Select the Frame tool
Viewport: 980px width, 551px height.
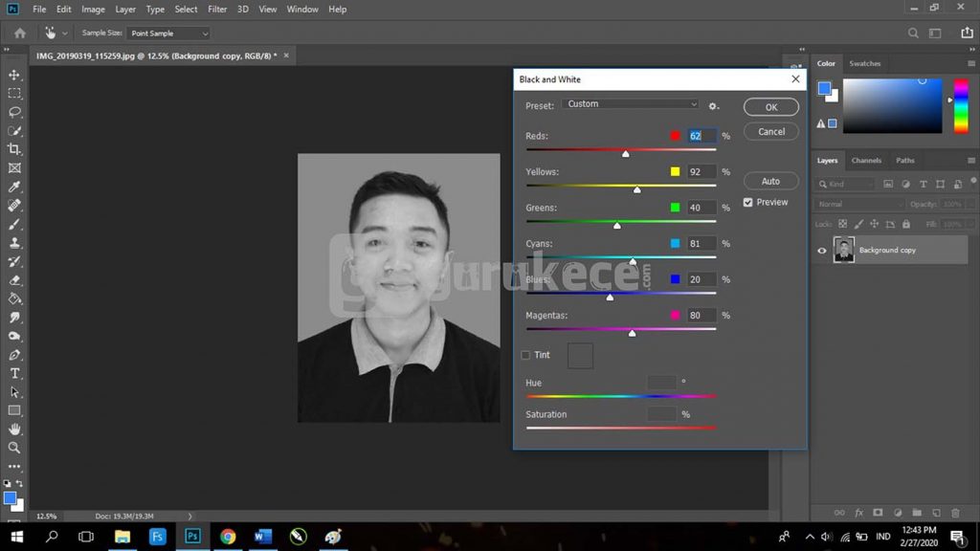click(x=14, y=168)
